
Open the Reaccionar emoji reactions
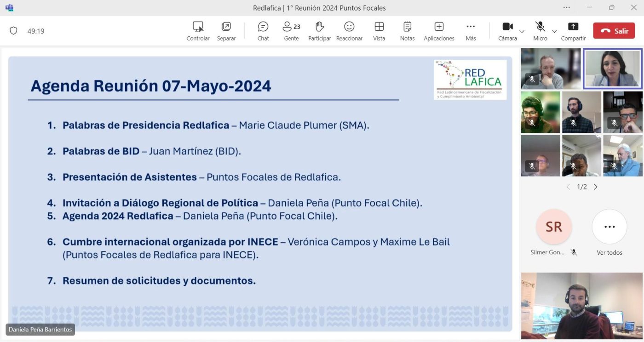tap(349, 31)
